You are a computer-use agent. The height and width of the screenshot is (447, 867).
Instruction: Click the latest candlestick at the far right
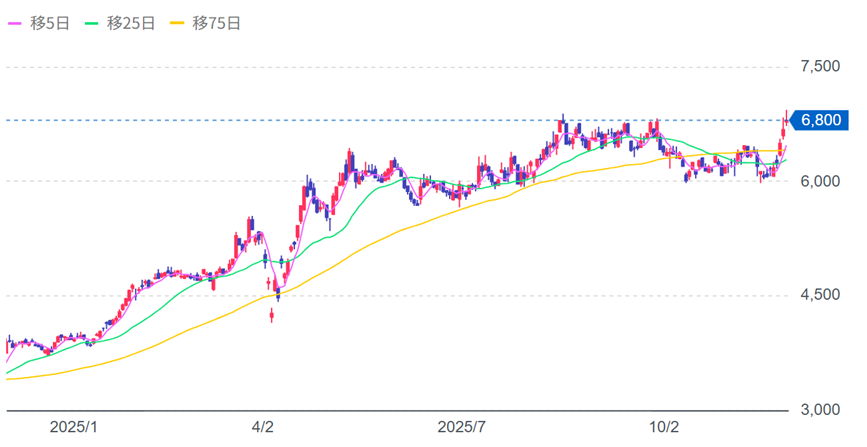(x=786, y=120)
